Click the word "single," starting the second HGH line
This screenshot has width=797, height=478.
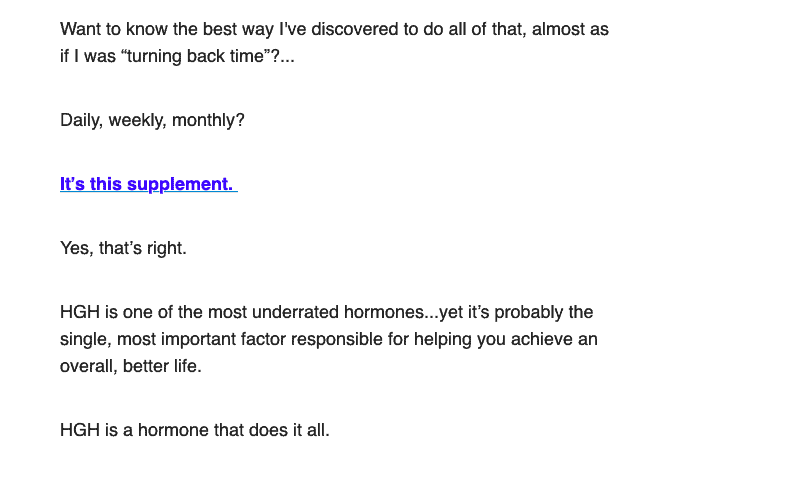[86, 339]
